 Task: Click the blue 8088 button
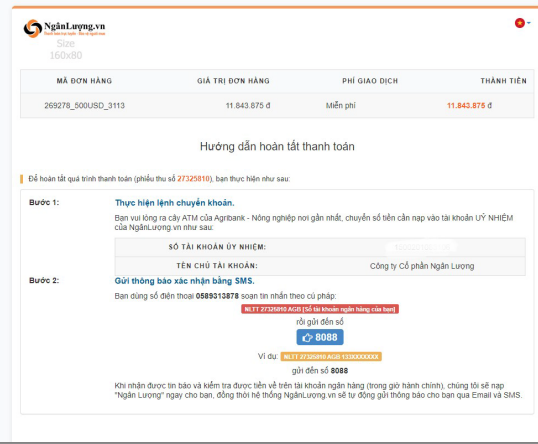tap(320, 337)
